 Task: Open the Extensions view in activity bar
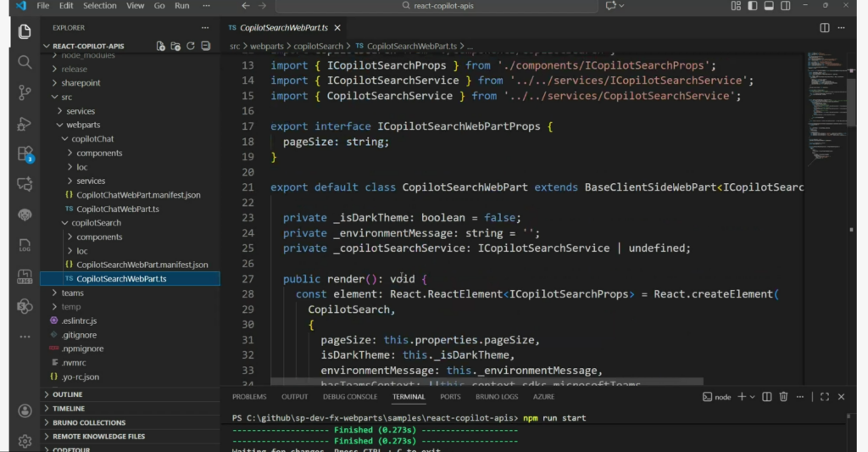(25, 153)
